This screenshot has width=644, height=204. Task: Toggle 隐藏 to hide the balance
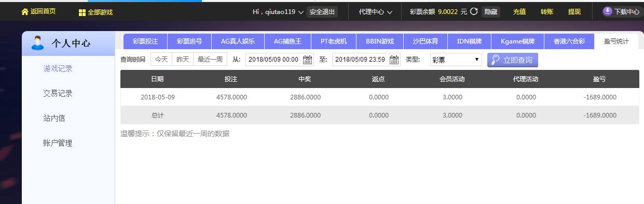coord(490,12)
